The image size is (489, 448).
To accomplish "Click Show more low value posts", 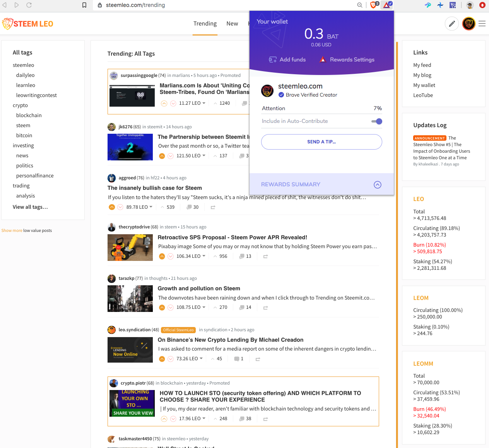I will tap(12, 230).
